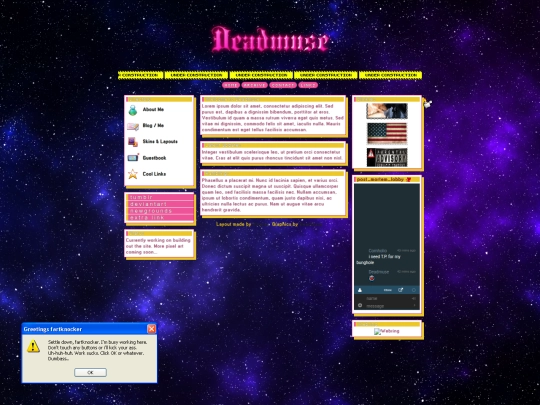
Task: Click the 'Integer vestibulum' paragraph
Action: [272, 155]
